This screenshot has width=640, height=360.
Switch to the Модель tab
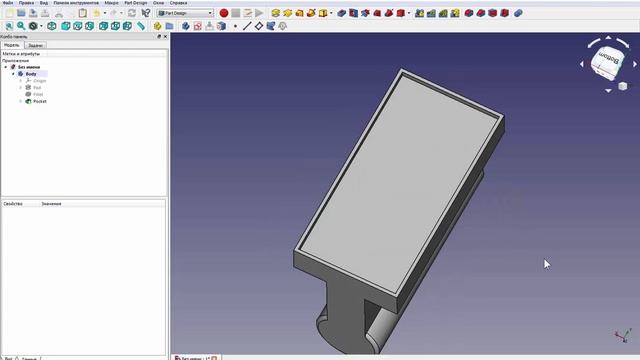click(12, 45)
